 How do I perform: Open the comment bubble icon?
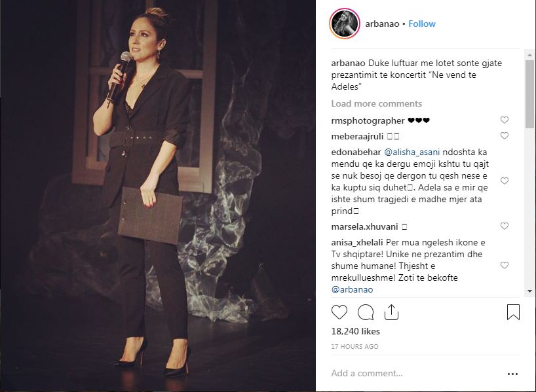tap(366, 312)
